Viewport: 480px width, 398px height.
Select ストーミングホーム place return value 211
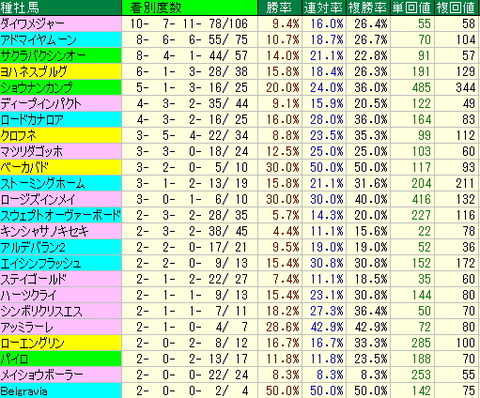click(x=465, y=184)
